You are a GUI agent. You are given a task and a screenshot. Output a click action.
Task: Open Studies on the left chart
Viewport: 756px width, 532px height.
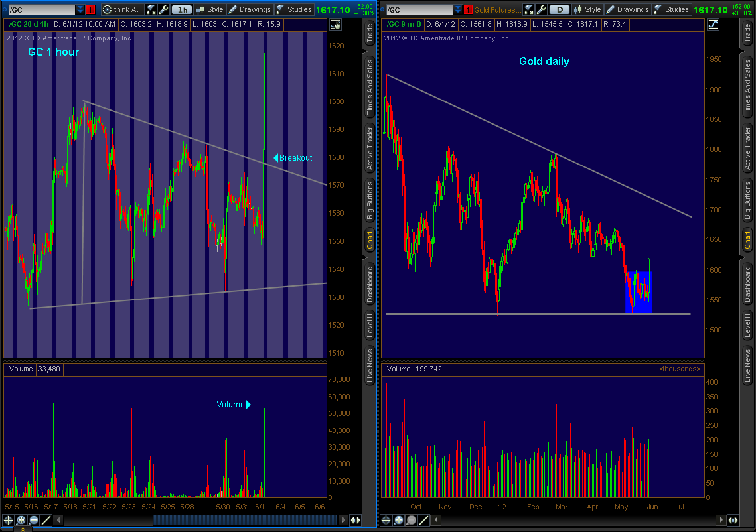pos(293,9)
